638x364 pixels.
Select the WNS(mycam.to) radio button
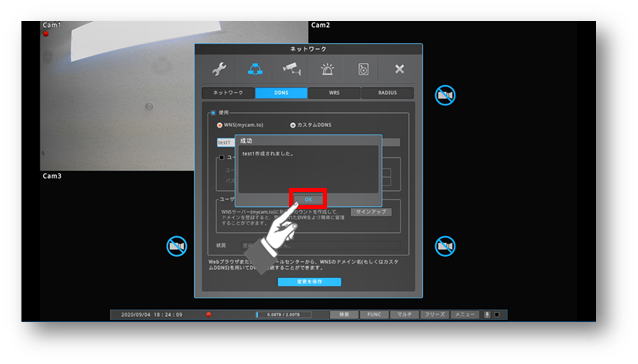pyautogui.click(x=220, y=125)
